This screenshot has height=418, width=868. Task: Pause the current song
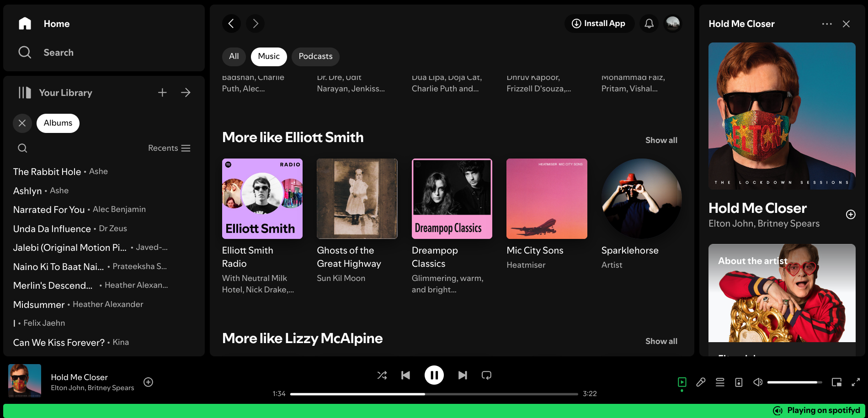coord(434,376)
